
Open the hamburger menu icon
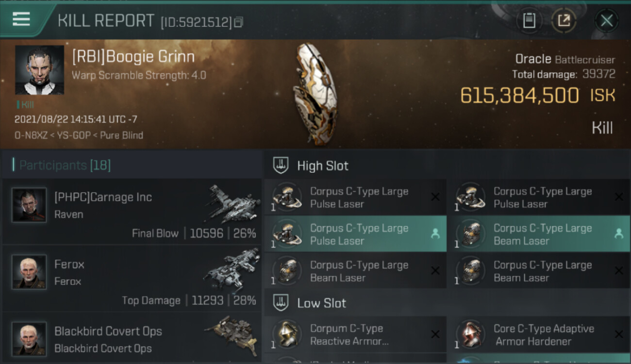click(21, 19)
